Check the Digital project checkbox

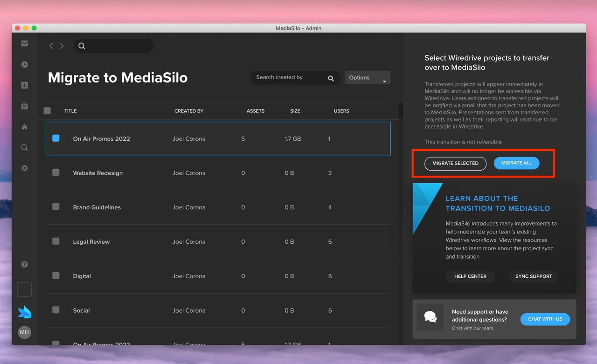pyautogui.click(x=56, y=276)
